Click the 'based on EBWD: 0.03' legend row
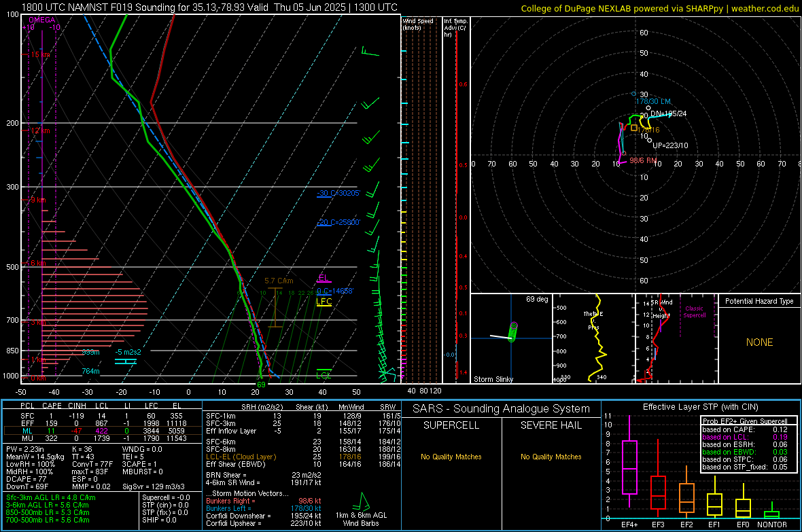 point(745,452)
